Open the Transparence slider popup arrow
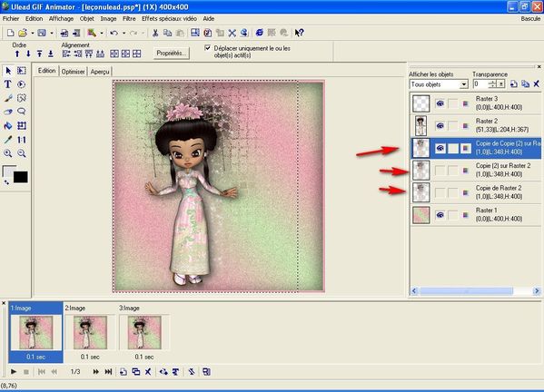This screenshot has height=392, width=544. click(501, 83)
